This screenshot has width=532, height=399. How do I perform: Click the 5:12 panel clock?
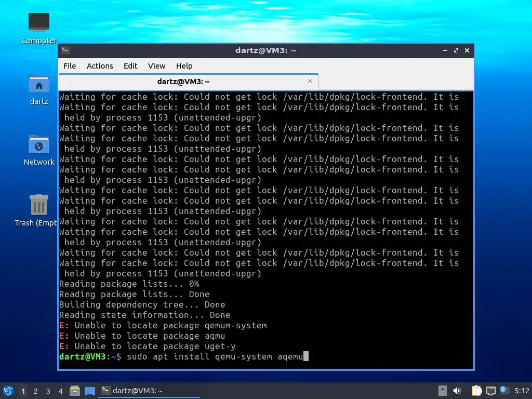coord(522,391)
